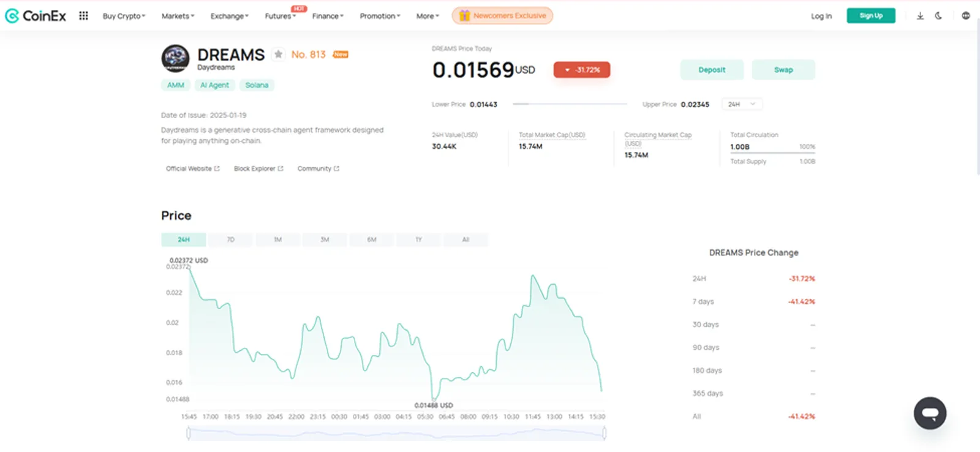Click the right handle of chart range slider
This screenshot has width=980, height=452.
[605, 434]
